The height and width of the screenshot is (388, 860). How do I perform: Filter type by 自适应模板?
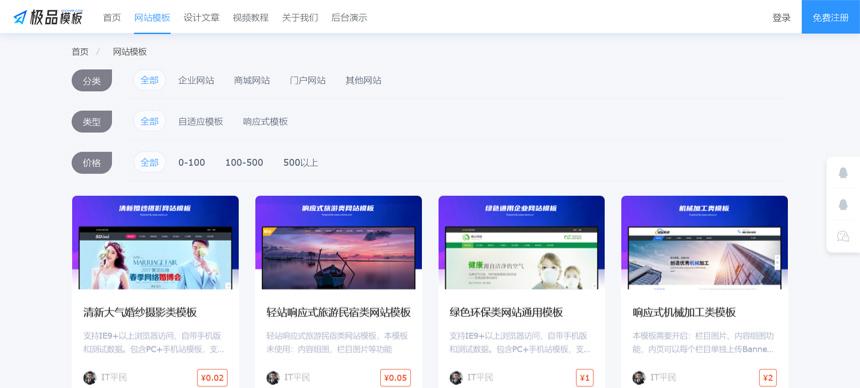coord(201,121)
